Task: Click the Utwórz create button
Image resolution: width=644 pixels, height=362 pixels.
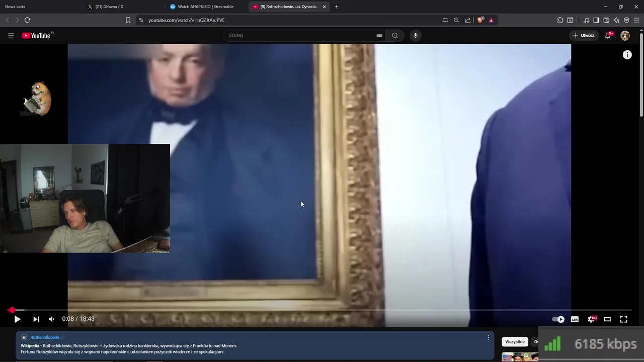Action: 584,35
